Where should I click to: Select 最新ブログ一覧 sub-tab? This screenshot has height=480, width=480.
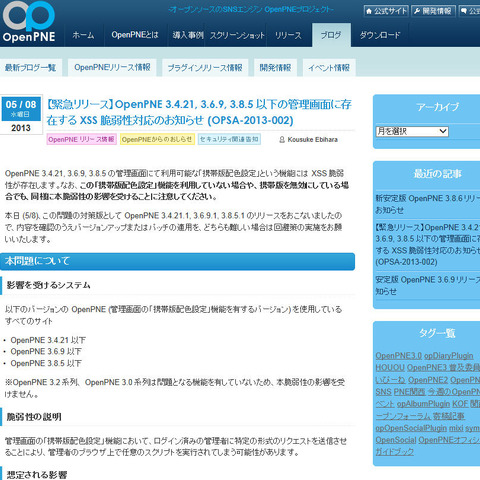click(x=30, y=68)
